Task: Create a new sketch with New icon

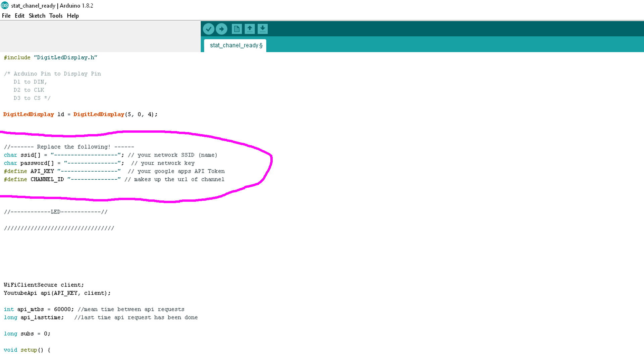Action: 237,29
